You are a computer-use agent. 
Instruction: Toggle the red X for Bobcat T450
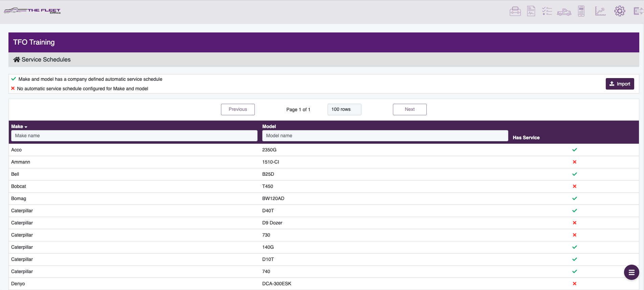coord(574,186)
